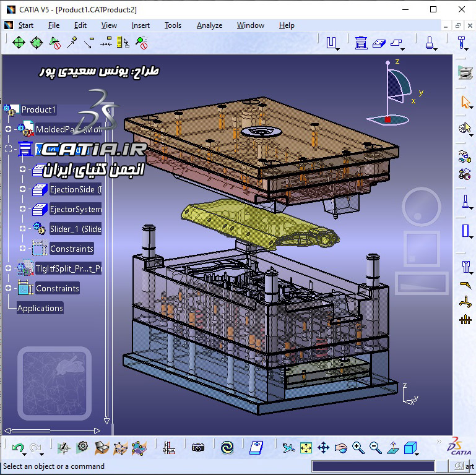Click the Select arrow tool in right toolbar
The width and height of the screenshot is (476, 475).
(x=465, y=102)
